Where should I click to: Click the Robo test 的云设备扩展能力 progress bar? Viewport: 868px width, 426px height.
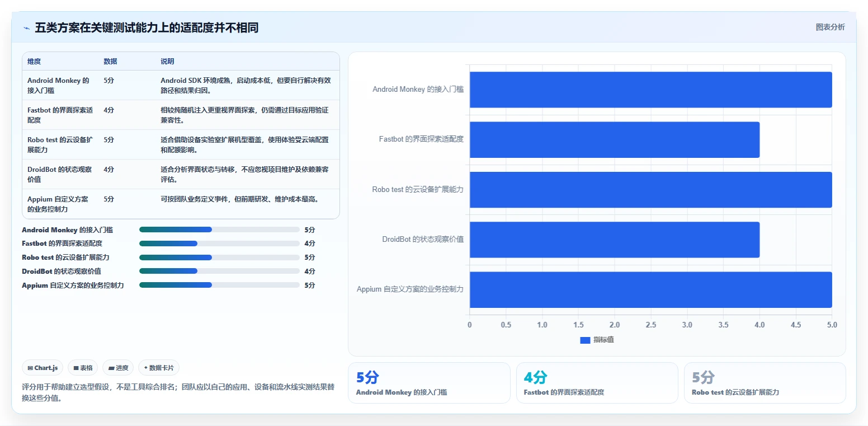click(x=219, y=258)
